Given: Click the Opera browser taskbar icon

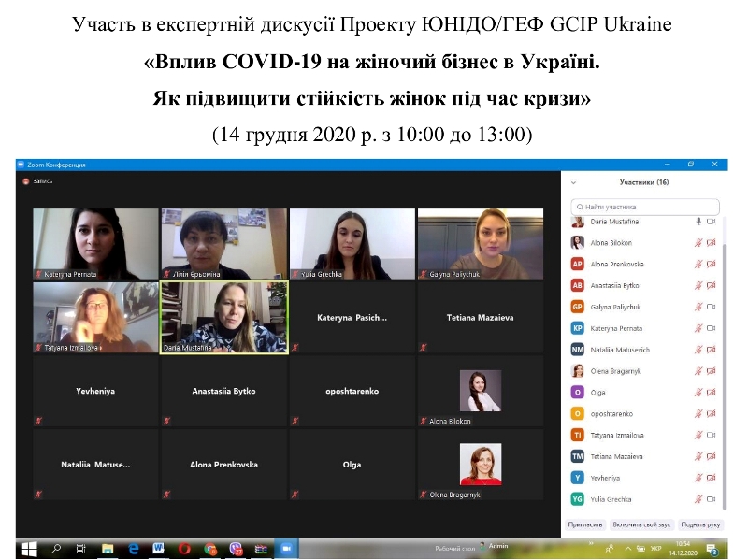Looking at the screenshot, I should [184, 548].
